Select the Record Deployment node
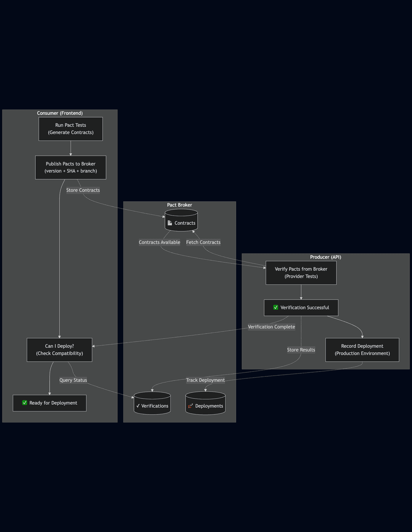 tap(362, 350)
